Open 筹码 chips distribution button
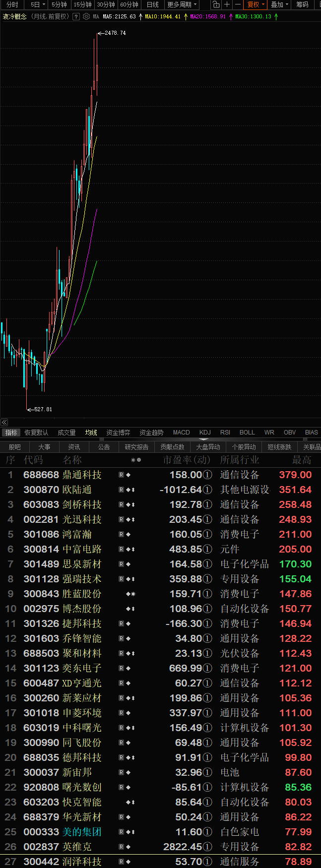 (302, 4)
